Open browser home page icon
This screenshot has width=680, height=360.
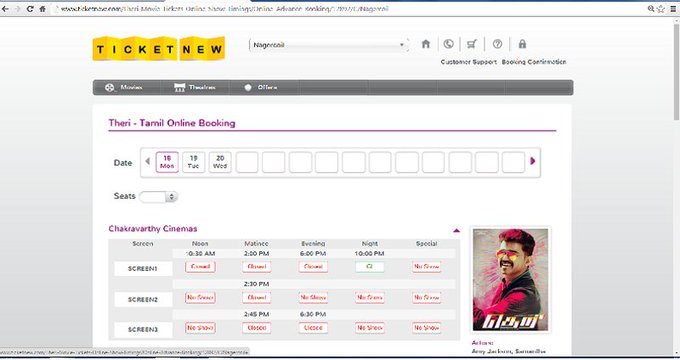[x=42, y=9]
